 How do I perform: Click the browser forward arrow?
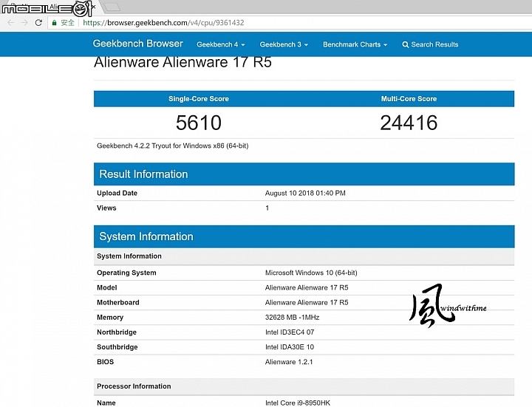24,23
